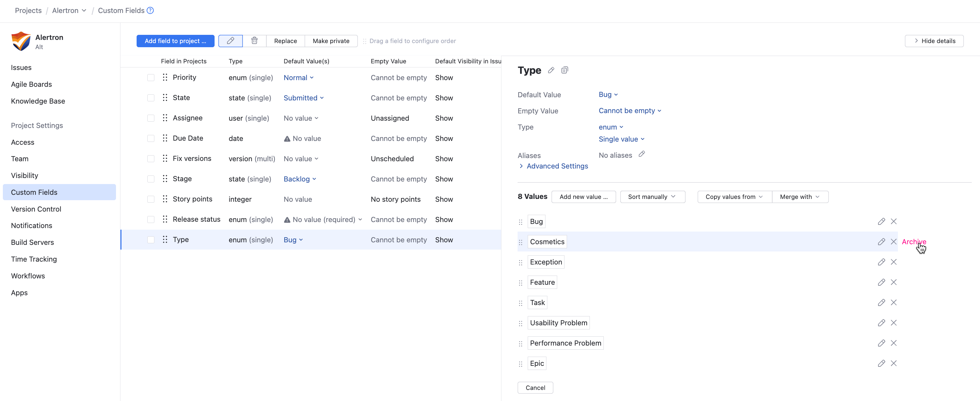Tick the checkbox for Due Date
The width and height of the screenshot is (980, 401).
pos(151,138)
